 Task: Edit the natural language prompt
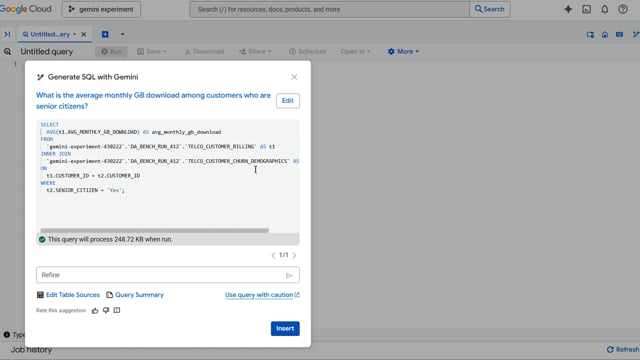(288, 101)
